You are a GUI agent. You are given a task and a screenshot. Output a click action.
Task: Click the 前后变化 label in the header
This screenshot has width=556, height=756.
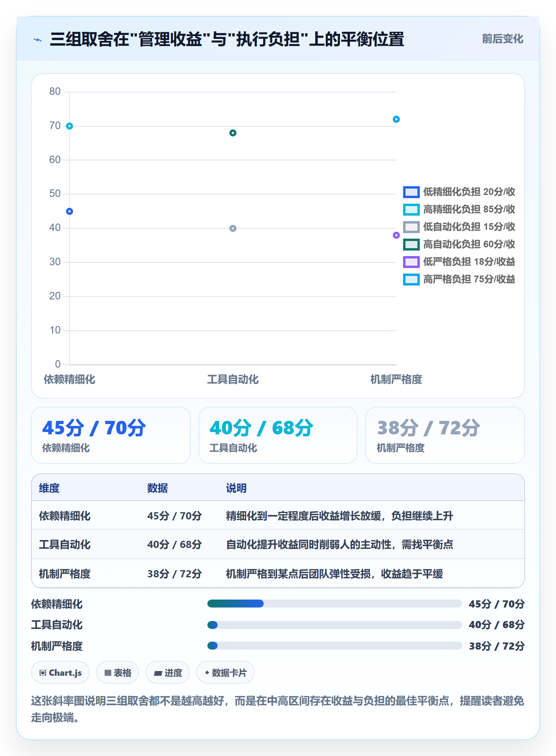click(502, 39)
